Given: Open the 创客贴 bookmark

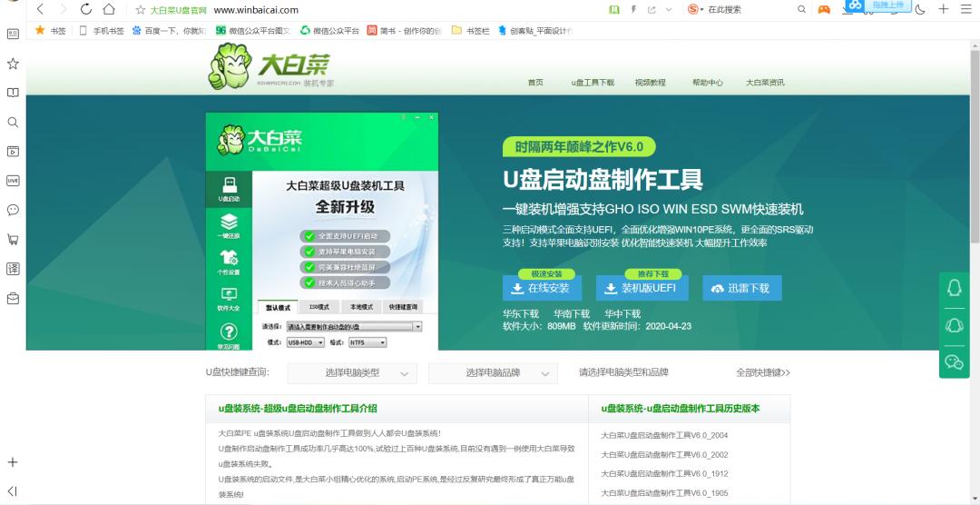Looking at the screenshot, I should (x=535, y=30).
